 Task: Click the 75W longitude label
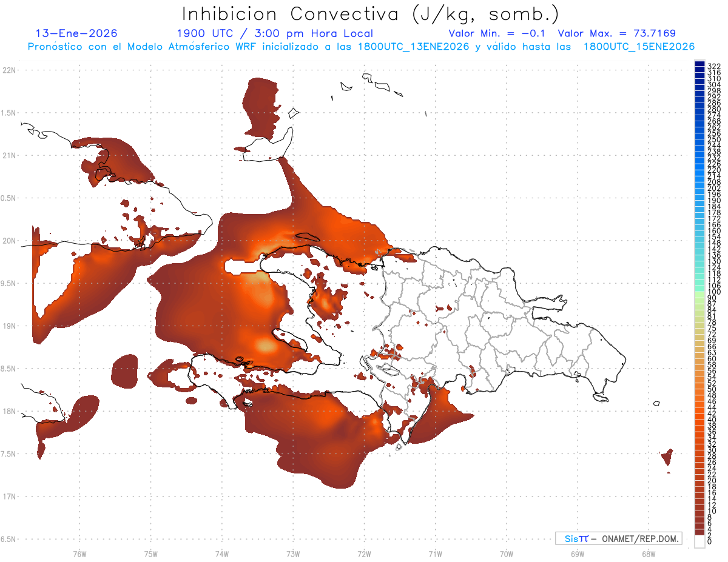(151, 554)
